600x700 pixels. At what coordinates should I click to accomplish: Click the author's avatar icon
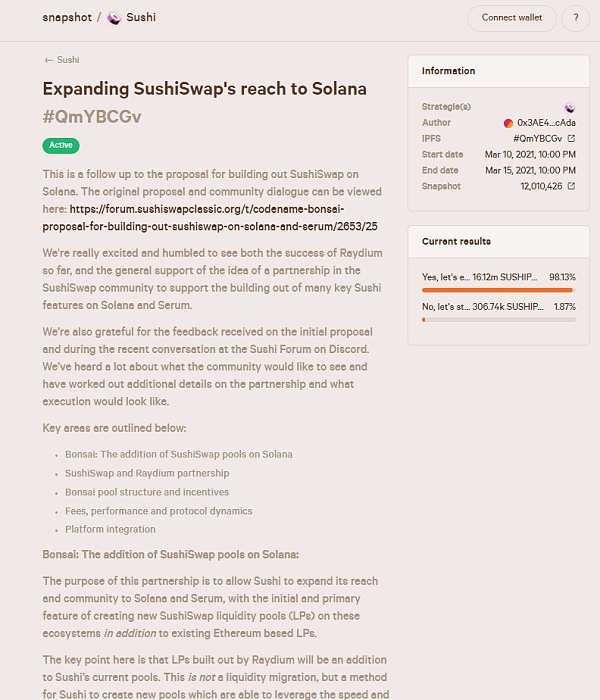click(x=509, y=123)
